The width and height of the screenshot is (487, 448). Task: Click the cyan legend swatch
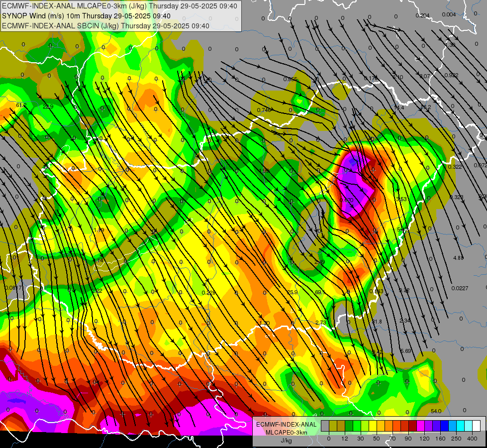460,426
